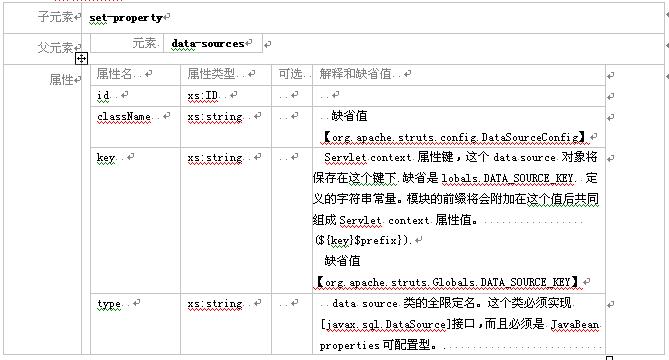Viewport: 669px width, 360px height.
Task: Click 缺省值 label in key row
Action: click(x=342, y=261)
